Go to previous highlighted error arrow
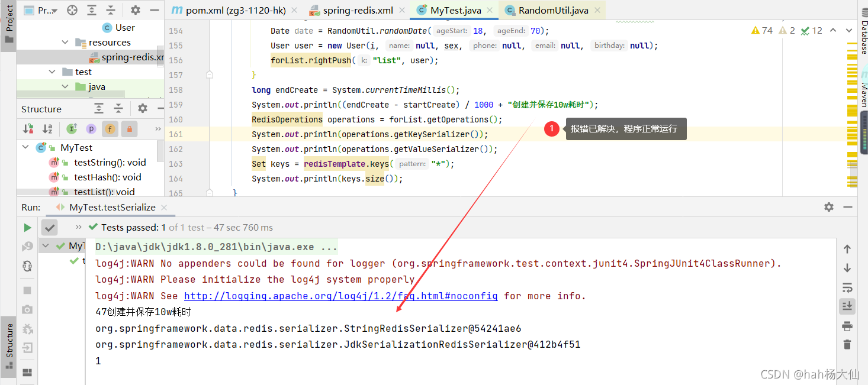The height and width of the screenshot is (385, 868). [x=833, y=31]
